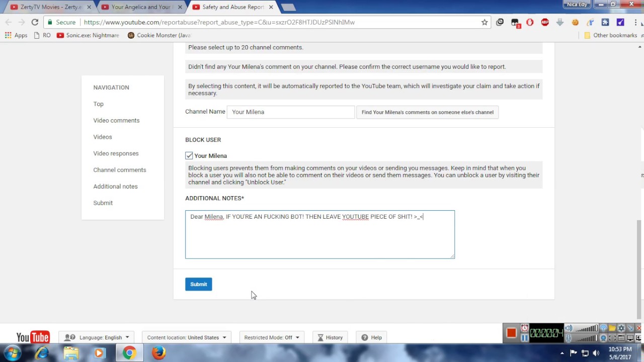Open the recorder settings gear
This screenshot has height=362, width=644.
click(x=621, y=328)
